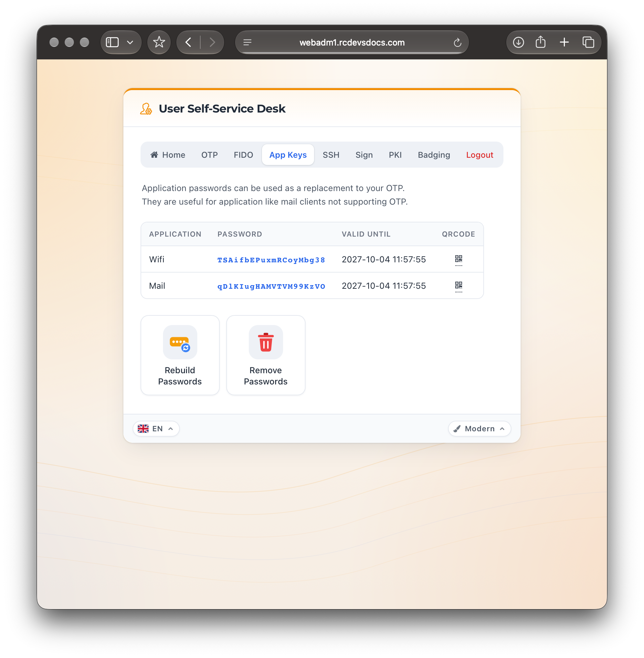Reload the page with the refresh icon
644x658 pixels.
(457, 42)
